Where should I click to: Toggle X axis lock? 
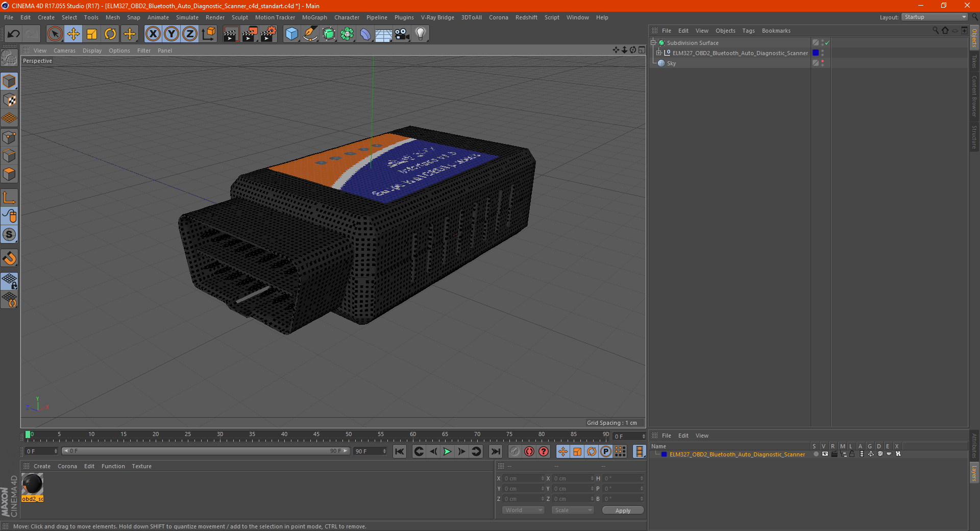coord(153,34)
